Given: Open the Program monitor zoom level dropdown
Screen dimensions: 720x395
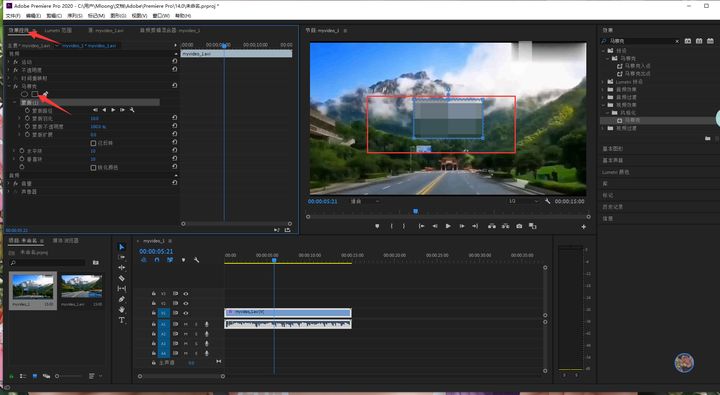Looking at the screenshot, I should tap(365, 201).
